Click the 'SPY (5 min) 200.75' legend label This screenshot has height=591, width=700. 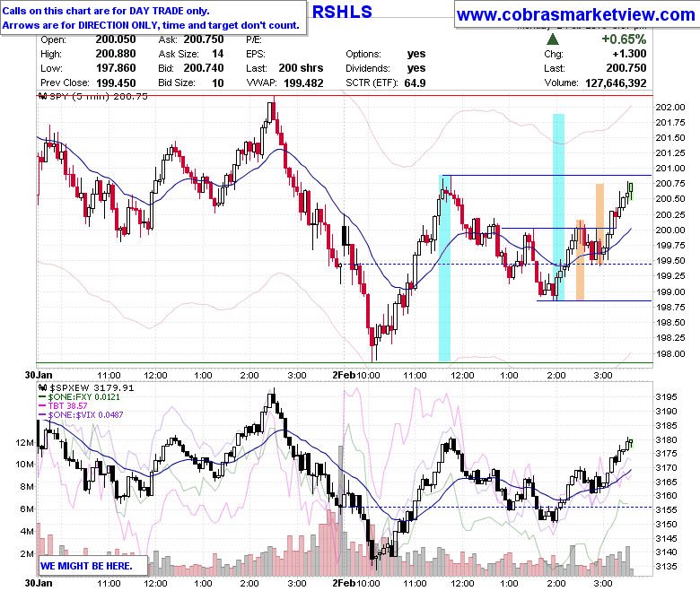[99, 96]
